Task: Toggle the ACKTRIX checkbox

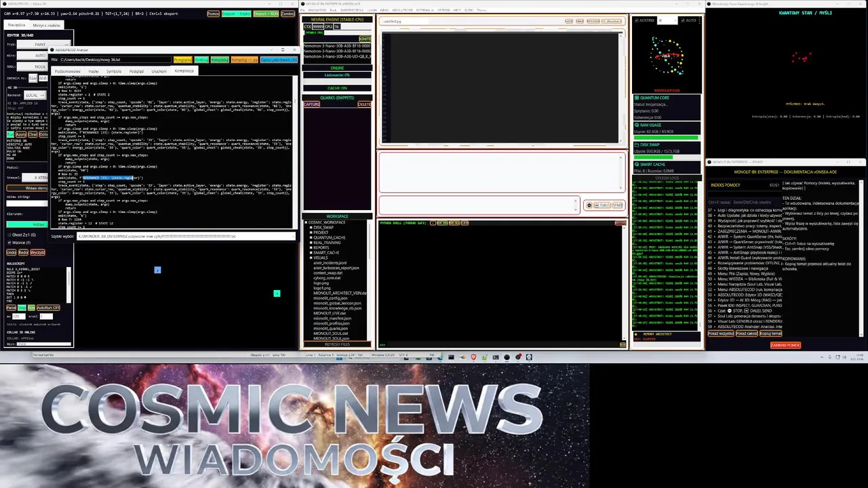Action: (x=636, y=20)
